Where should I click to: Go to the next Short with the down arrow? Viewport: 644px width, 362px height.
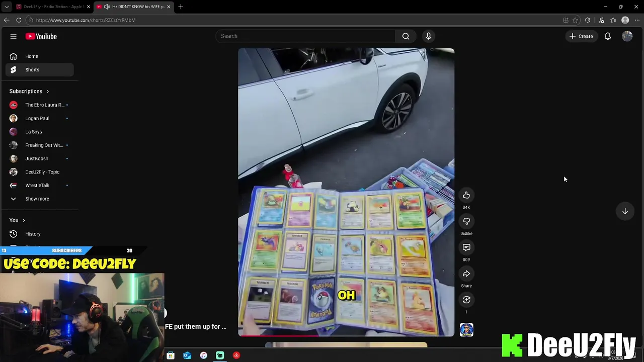tap(625, 211)
